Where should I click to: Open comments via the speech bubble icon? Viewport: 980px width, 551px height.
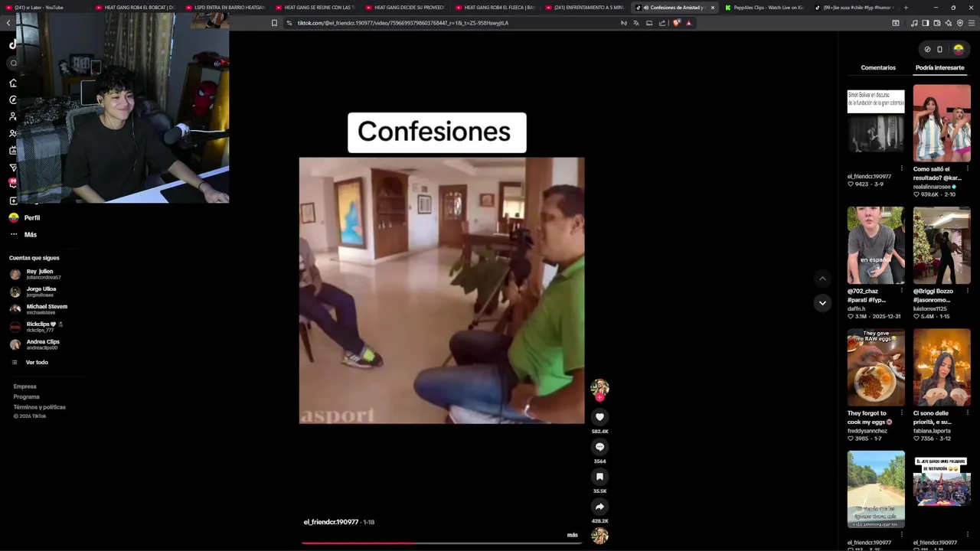point(599,446)
